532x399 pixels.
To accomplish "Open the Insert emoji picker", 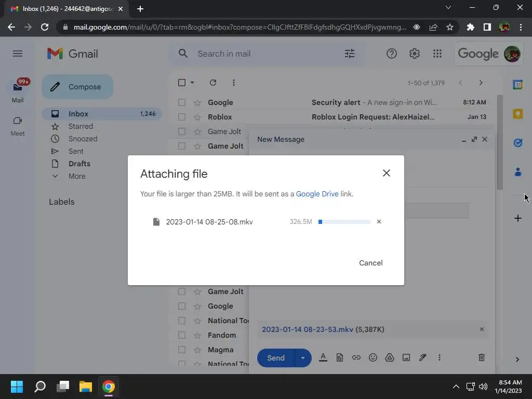I will (x=373, y=357).
